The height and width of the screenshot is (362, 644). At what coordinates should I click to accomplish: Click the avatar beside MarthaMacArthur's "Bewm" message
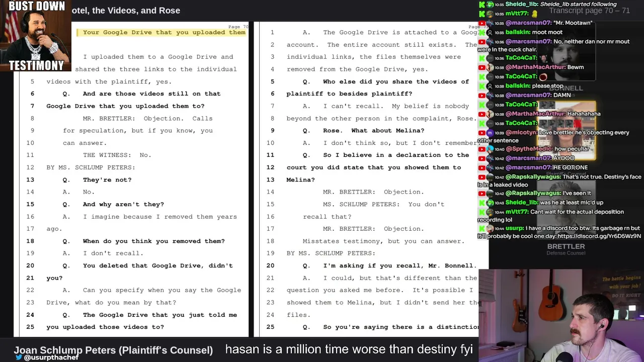tap(491, 67)
